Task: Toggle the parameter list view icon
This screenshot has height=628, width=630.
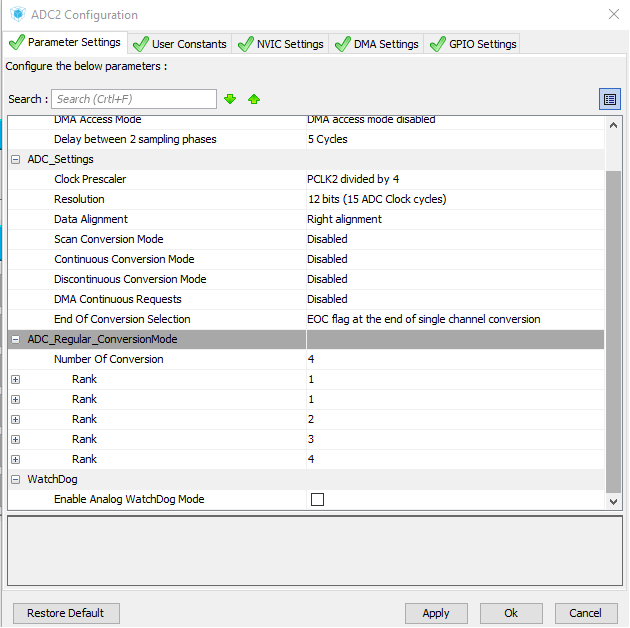Action: pos(610,99)
